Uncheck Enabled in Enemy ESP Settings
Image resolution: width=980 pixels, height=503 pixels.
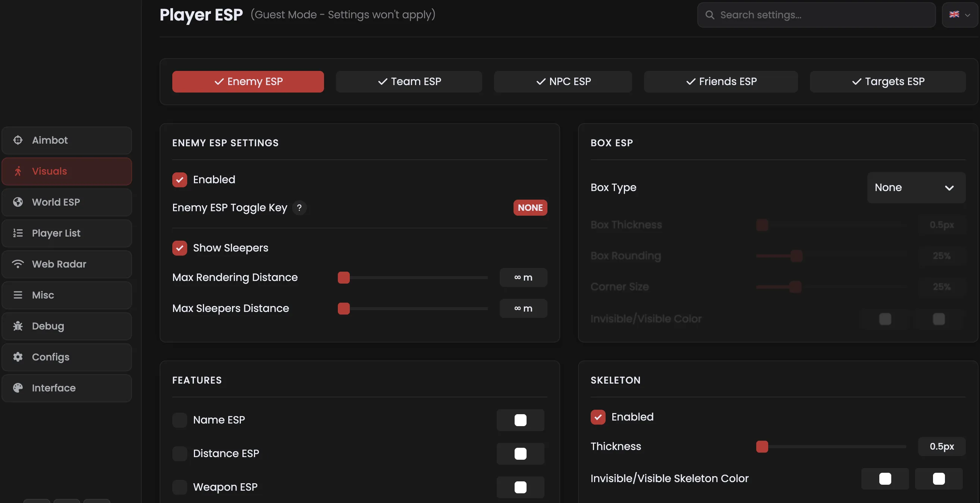click(180, 180)
